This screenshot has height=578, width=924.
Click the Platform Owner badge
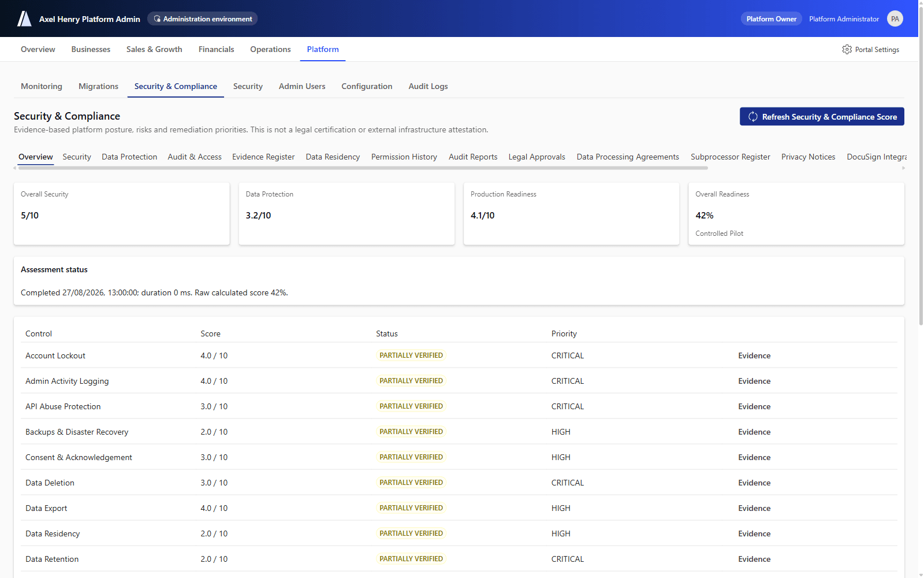(771, 19)
